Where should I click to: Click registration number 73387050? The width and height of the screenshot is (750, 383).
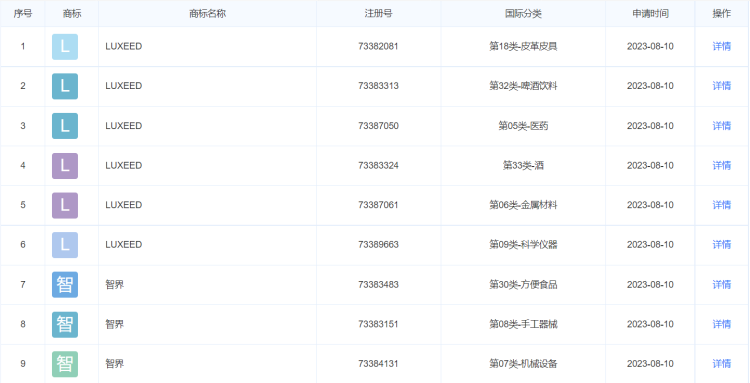click(378, 126)
